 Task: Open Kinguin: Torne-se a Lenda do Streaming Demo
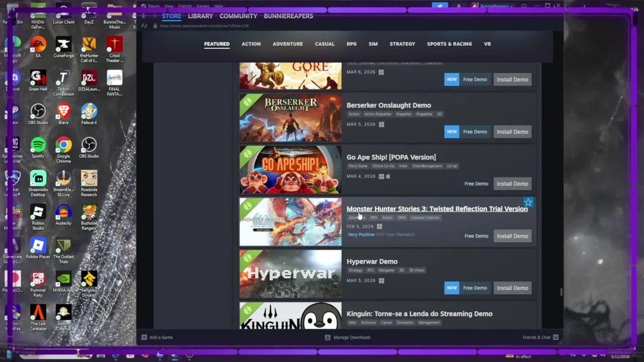[x=419, y=314]
